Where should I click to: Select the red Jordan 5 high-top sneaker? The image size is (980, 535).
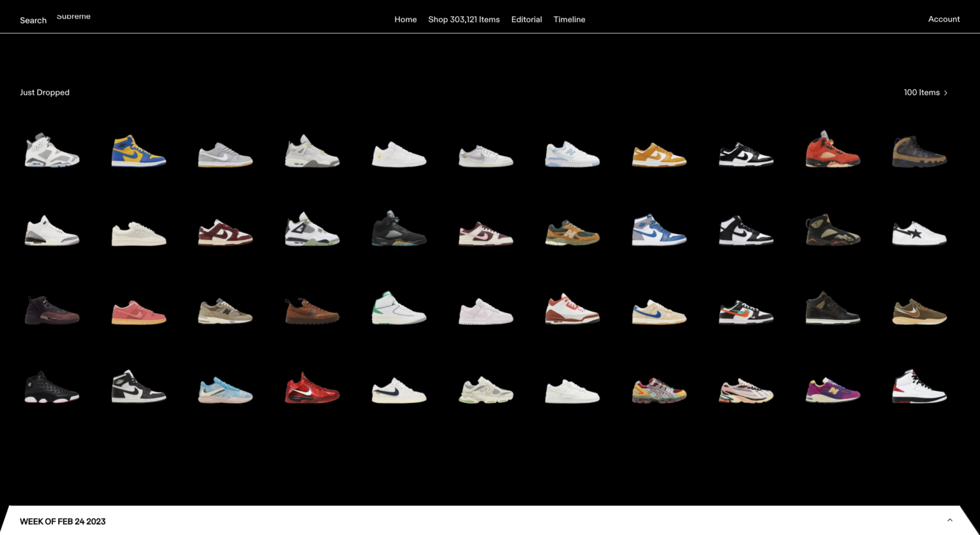(x=833, y=150)
